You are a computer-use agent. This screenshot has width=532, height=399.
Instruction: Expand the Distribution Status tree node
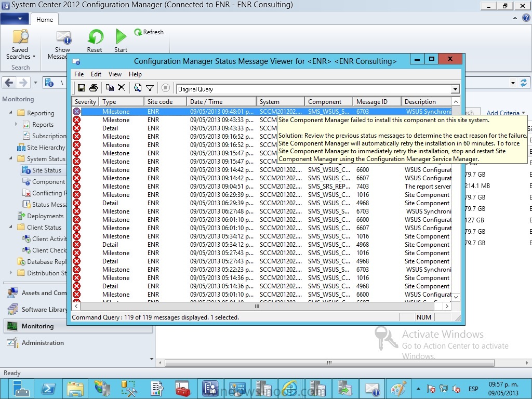click(x=11, y=272)
